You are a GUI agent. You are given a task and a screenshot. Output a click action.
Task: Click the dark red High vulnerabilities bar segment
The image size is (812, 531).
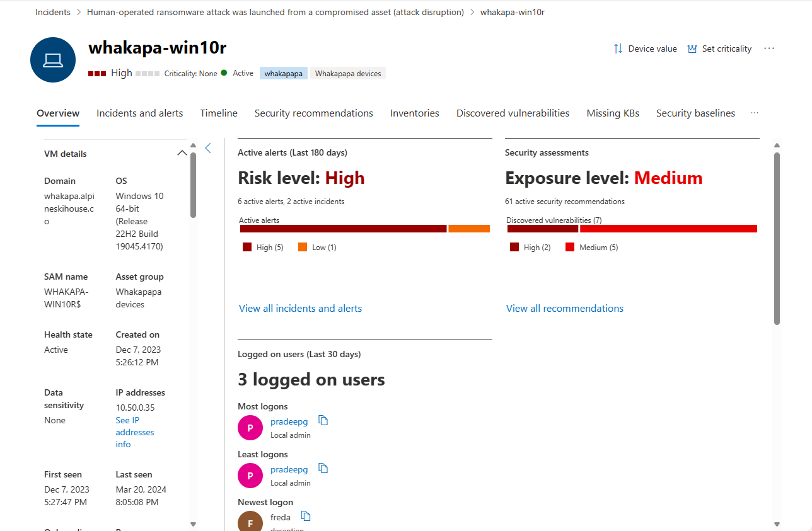(543, 229)
